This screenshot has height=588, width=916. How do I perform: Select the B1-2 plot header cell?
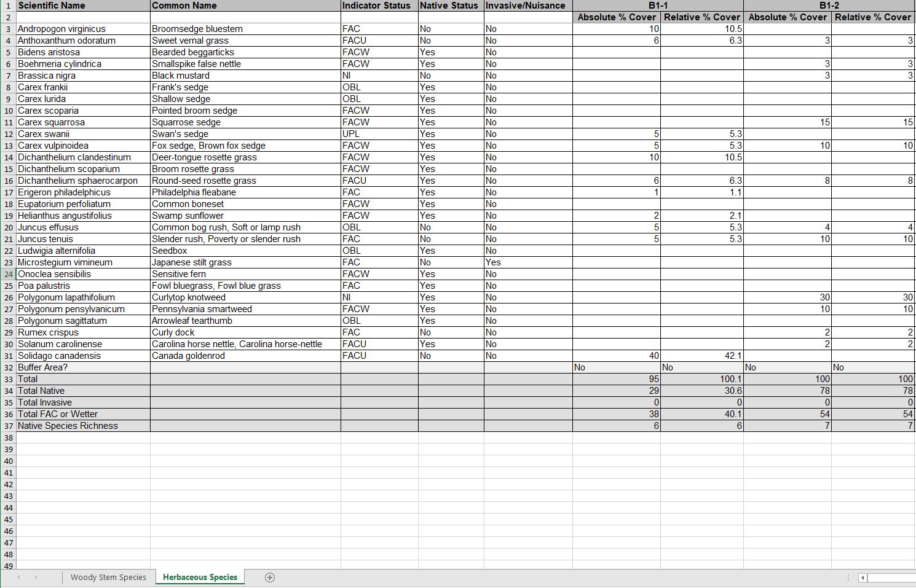[829, 6]
